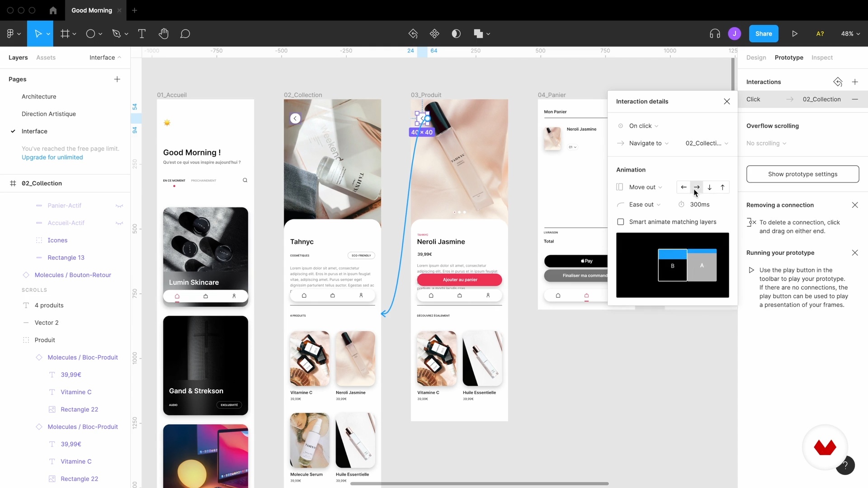868x488 pixels.
Task: Set animation direction to down arrow
Action: pyautogui.click(x=710, y=187)
